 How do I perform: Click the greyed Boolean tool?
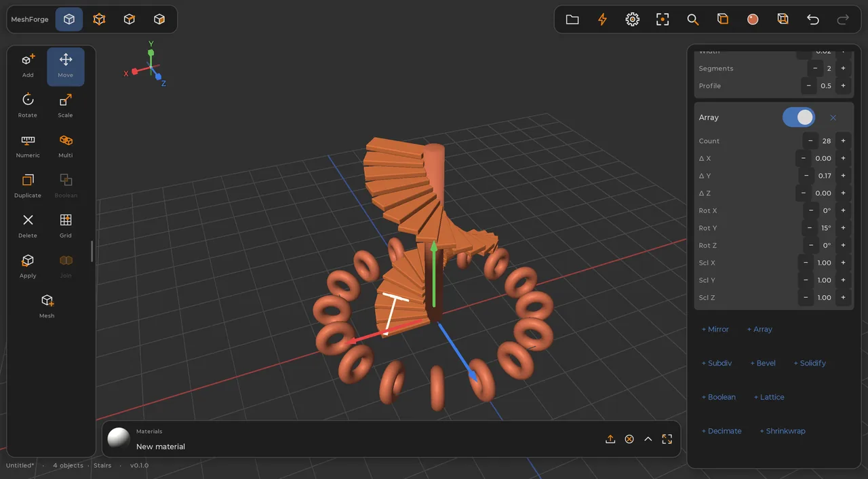click(x=66, y=186)
